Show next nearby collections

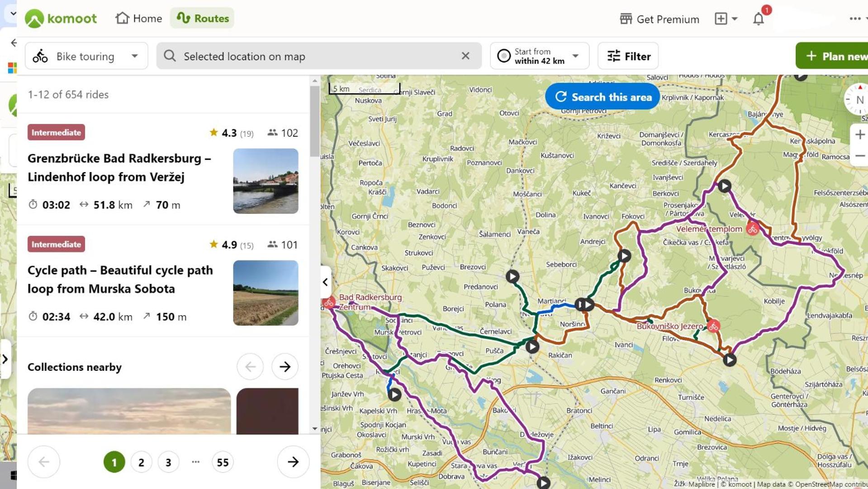coord(285,367)
